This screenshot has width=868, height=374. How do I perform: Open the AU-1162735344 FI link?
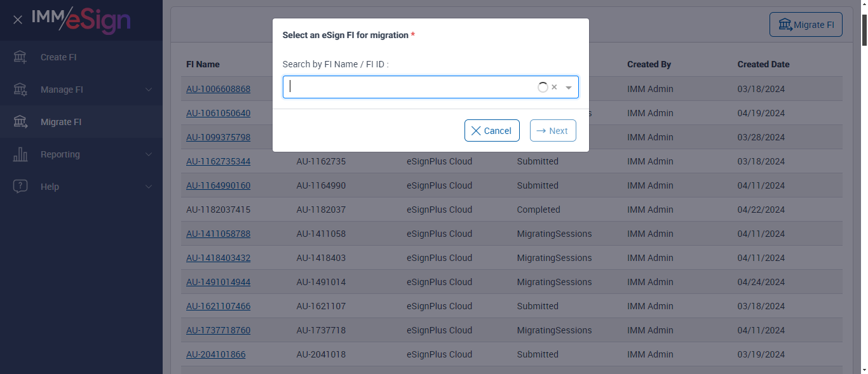[218, 161]
